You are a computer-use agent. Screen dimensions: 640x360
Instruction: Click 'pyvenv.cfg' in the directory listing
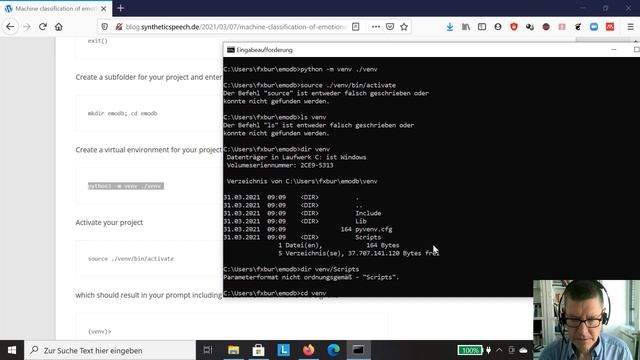(x=373, y=229)
